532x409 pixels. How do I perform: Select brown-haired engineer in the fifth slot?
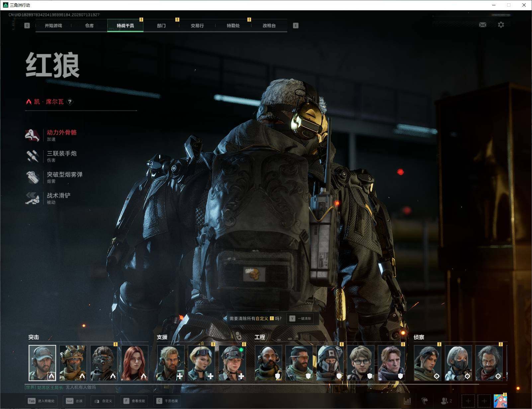point(391,363)
